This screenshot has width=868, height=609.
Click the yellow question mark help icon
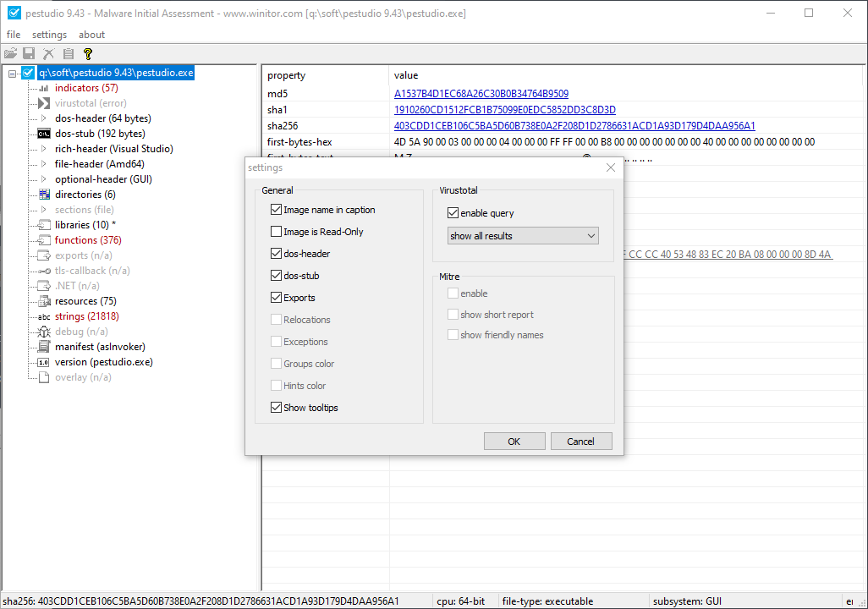pyautogui.click(x=87, y=54)
